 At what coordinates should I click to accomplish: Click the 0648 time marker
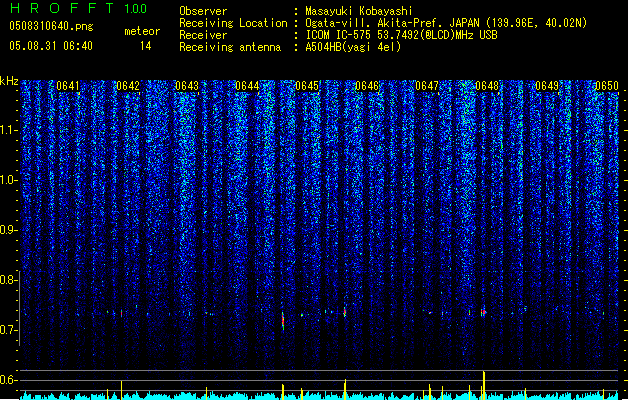(487, 86)
